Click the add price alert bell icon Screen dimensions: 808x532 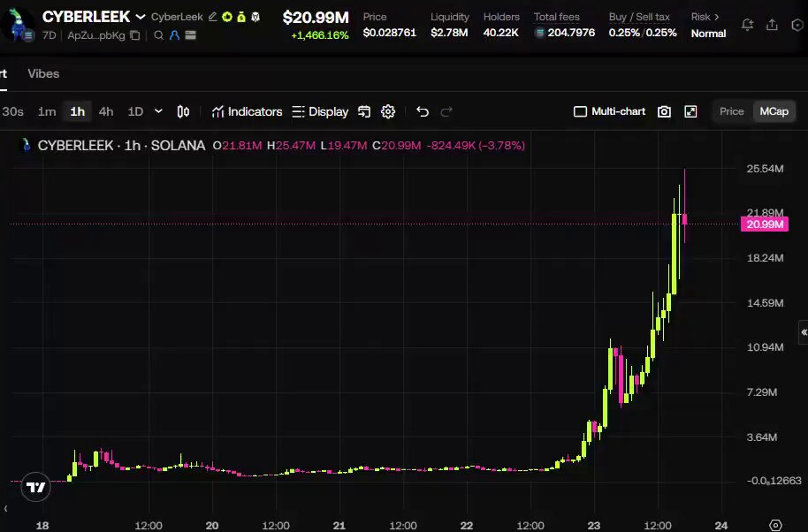(747, 25)
